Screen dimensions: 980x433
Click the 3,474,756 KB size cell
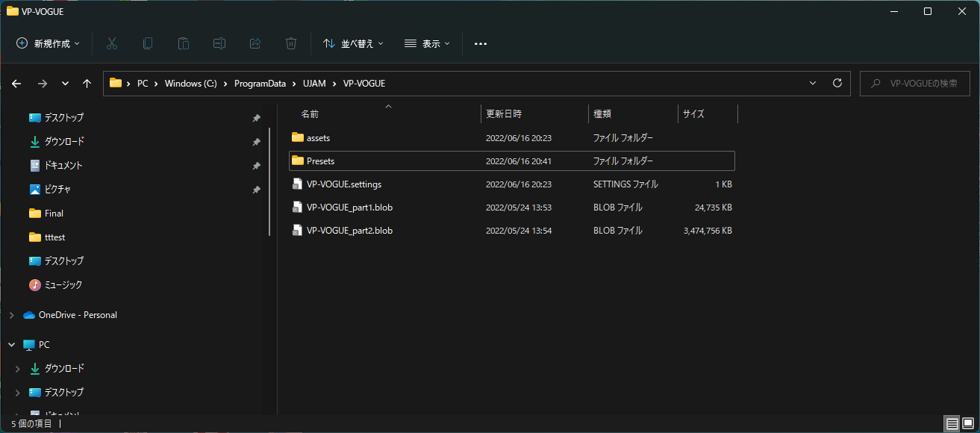[x=708, y=231]
